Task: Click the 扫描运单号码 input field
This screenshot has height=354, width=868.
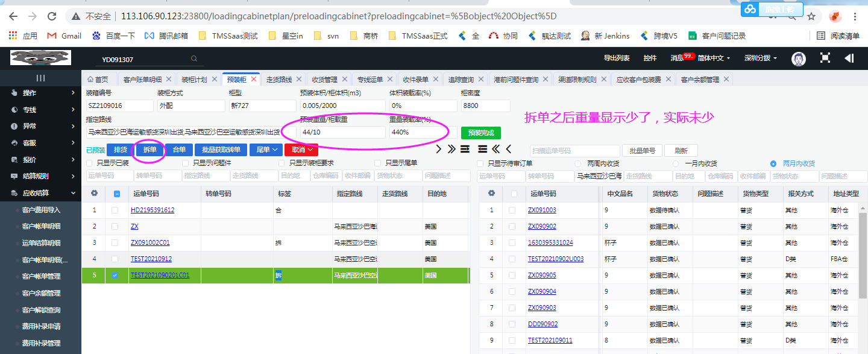Action: 575,150
